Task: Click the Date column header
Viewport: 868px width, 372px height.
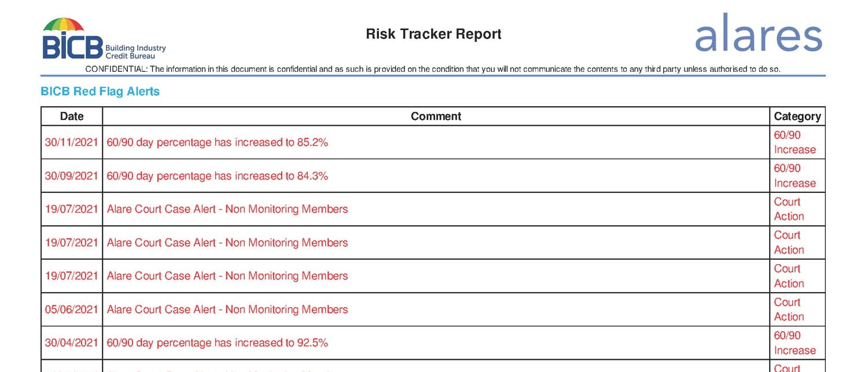Action: tap(72, 116)
